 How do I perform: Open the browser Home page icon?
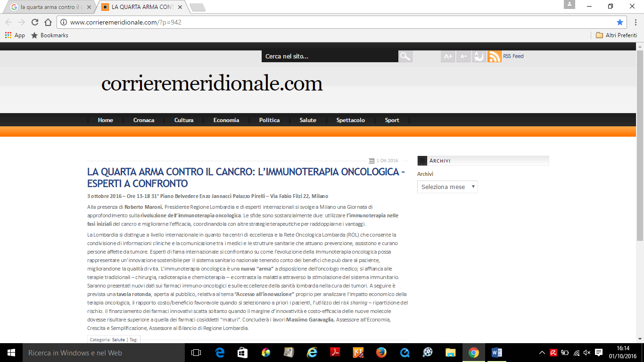[48, 22]
